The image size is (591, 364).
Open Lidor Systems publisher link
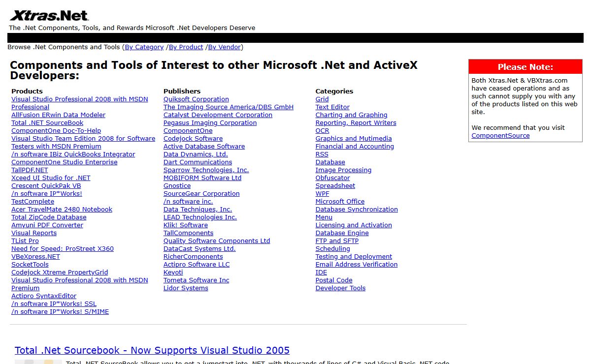[186, 288]
